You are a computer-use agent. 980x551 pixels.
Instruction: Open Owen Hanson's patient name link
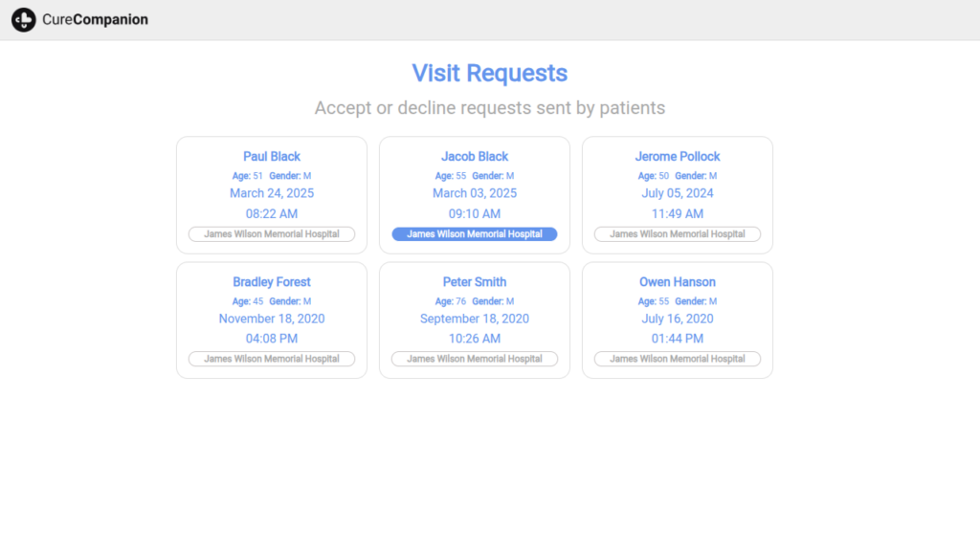pyautogui.click(x=678, y=282)
